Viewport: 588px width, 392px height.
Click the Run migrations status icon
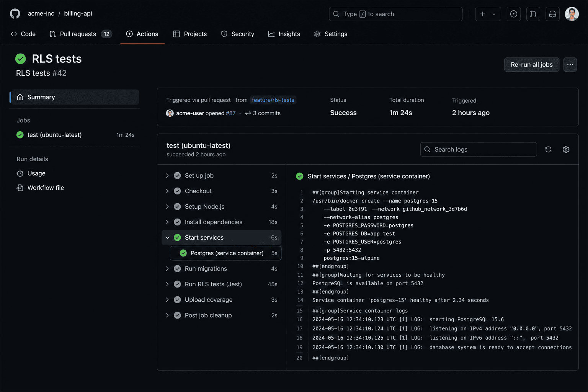pyautogui.click(x=177, y=269)
